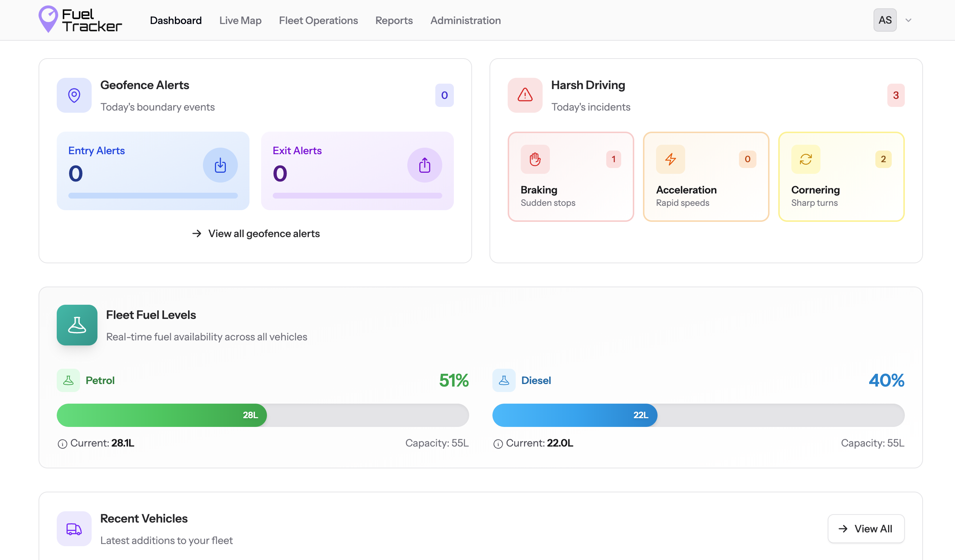Click the View All vehicles button
Screen dimensions: 955x560
click(866, 529)
